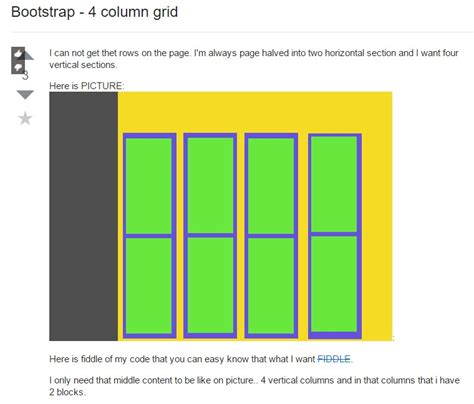Click the yellow strip right of fourth column
Viewport: 474px width, 404px height.
pyautogui.click(x=377, y=236)
